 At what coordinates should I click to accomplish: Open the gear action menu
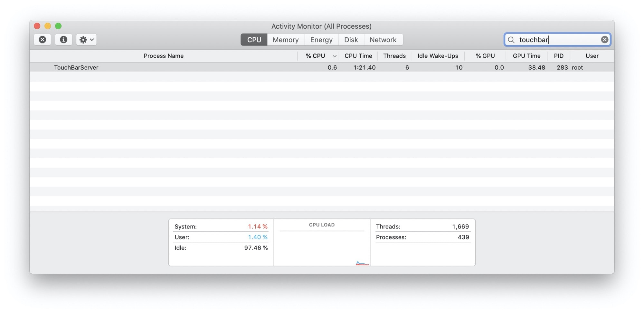click(86, 40)
